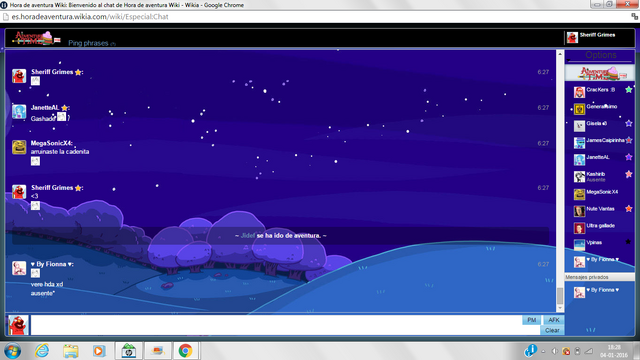Click MegaSonicX4 avatar in chat message
This screenshot has height=360, width=640.
(x=19, y=147)
